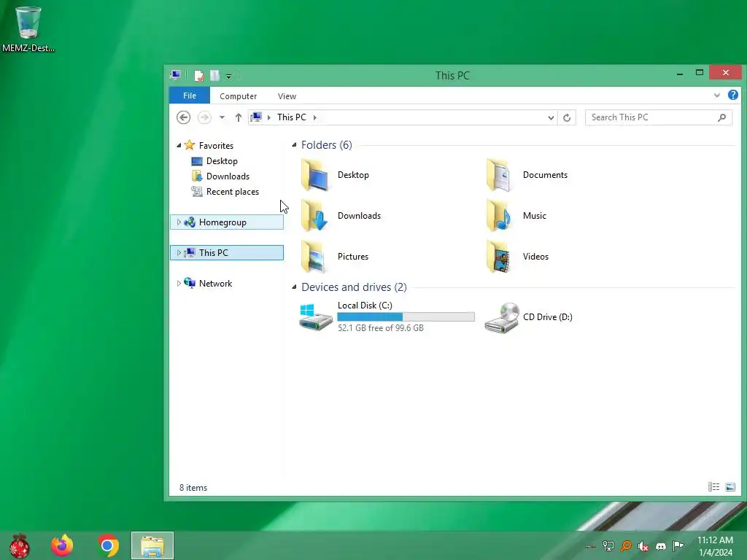Image resolution: width=747 pixels, height=560 pixels.
Task: Open the File ribbon tab
Action: (x=190, y=96)
